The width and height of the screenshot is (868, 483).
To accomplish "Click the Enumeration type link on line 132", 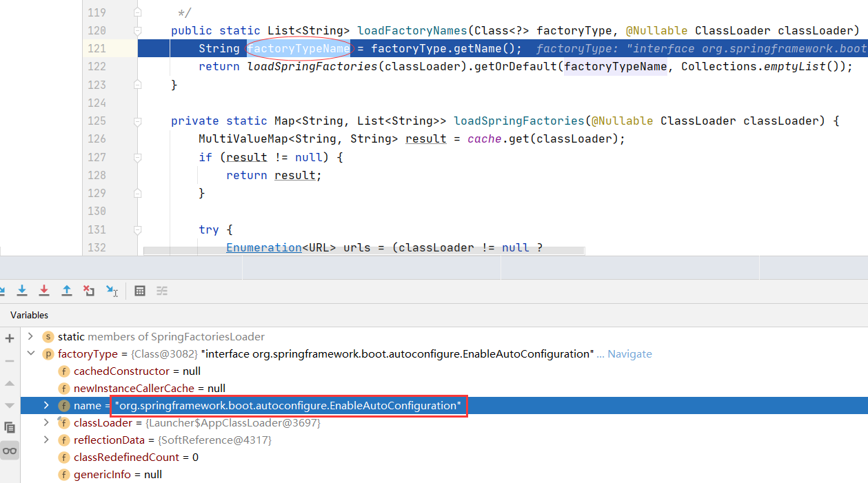I will 264,247.
